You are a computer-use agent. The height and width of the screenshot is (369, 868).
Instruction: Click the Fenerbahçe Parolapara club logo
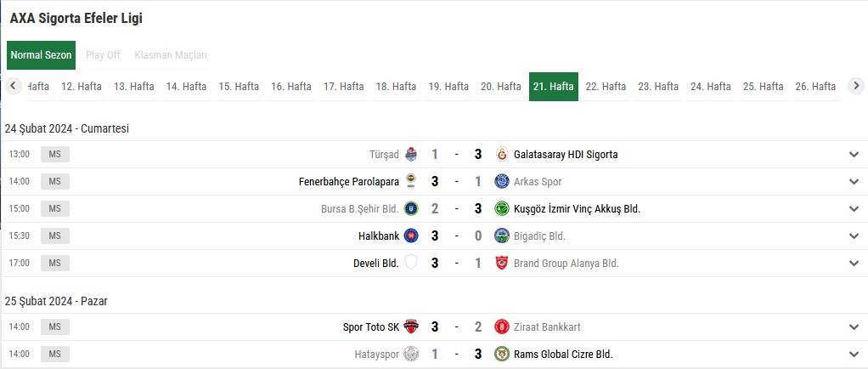tap(411, 181)
